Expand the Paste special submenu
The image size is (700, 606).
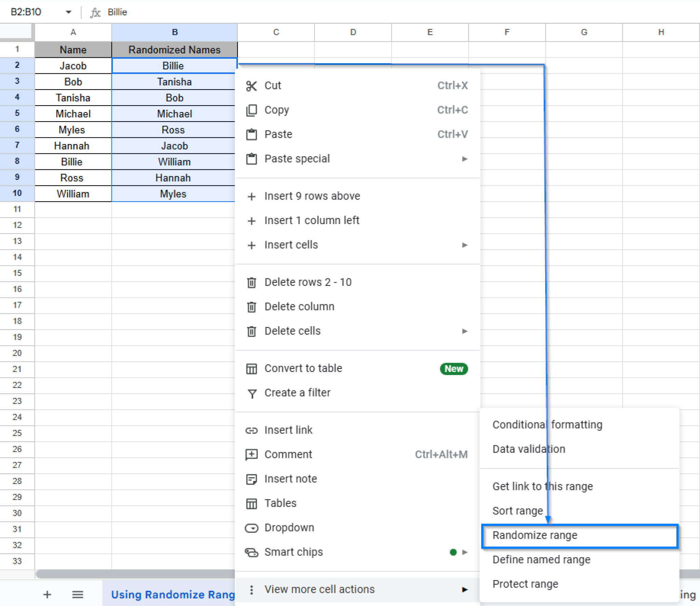465,159
